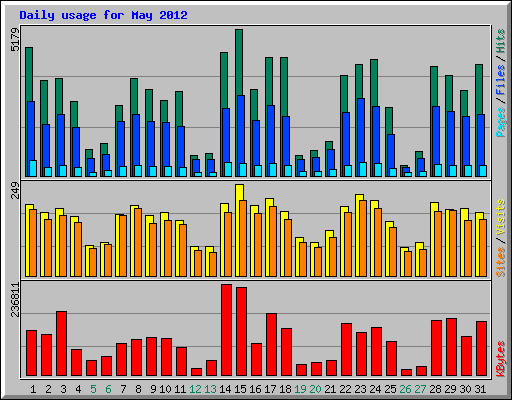Click the Files legend label
512x400 pixels.
pos(501,80)
